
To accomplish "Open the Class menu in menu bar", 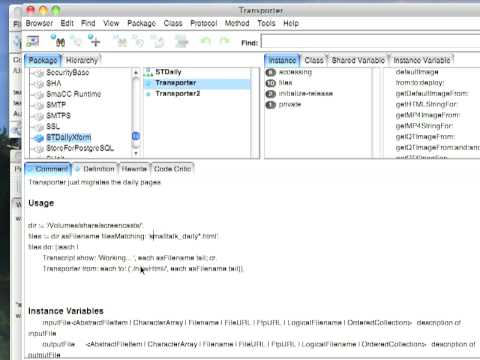I will (x=173, y=23).
